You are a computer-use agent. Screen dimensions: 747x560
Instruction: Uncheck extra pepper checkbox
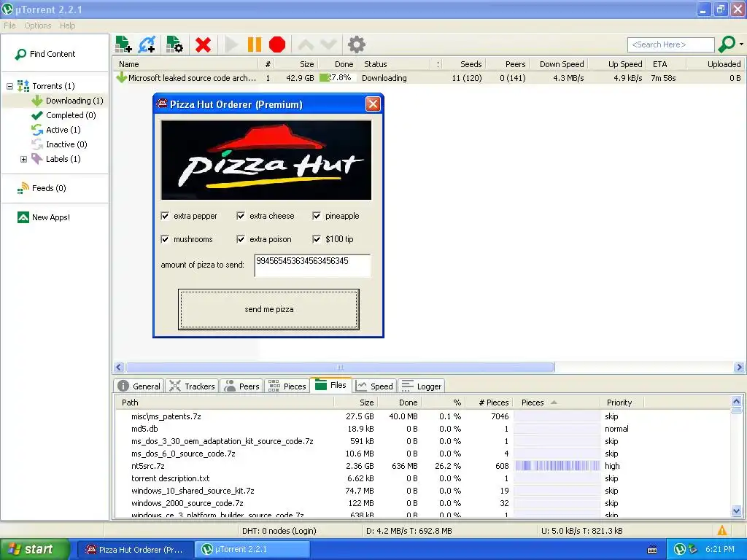click(165, 216)
